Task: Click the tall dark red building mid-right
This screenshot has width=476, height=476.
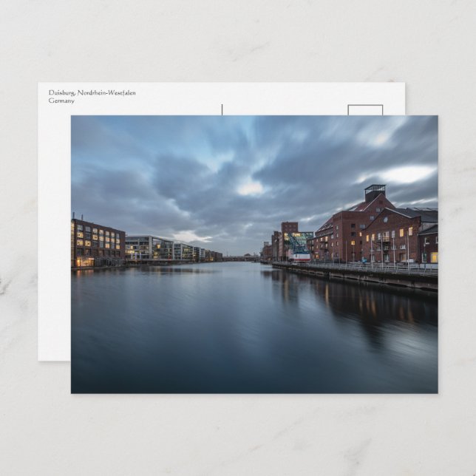Action: tap(288, 228)
